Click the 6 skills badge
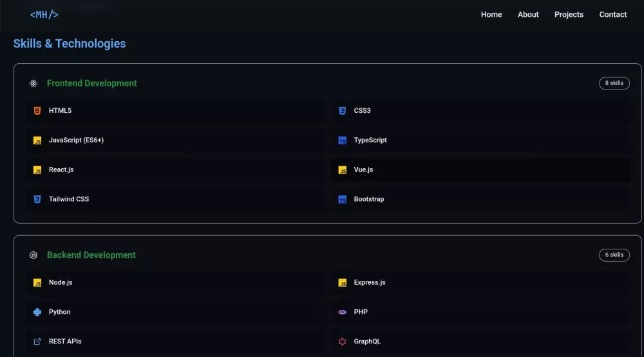This screenshot has height=357, width=644. (614, 255)
